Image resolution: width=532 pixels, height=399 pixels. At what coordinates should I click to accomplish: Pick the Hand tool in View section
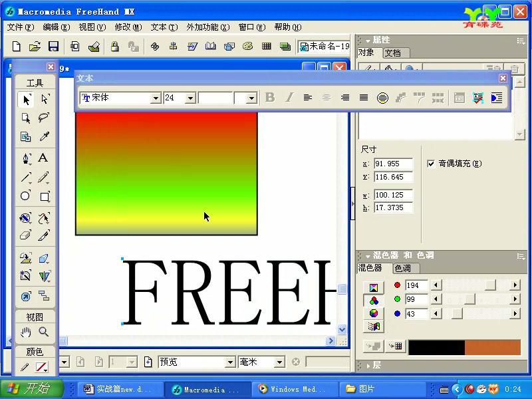tap(26, 332)
